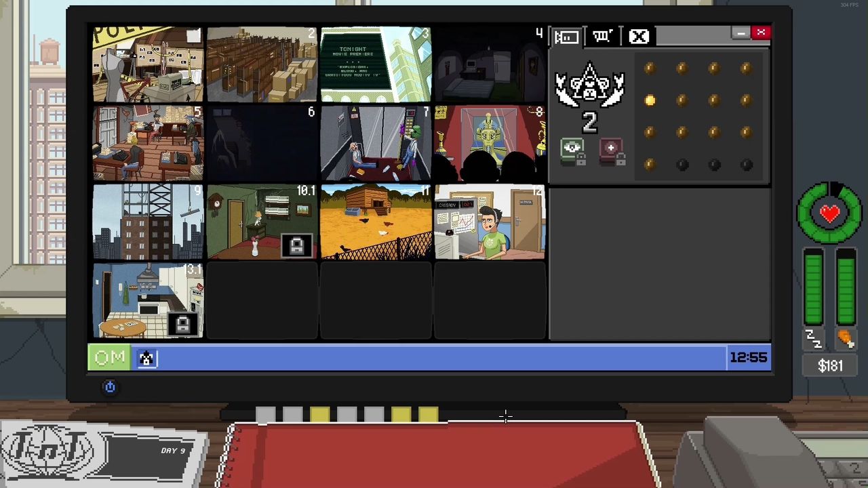Open the OM start menu button
Viewport: 868px width, 488px height.
tap(109, 358)
